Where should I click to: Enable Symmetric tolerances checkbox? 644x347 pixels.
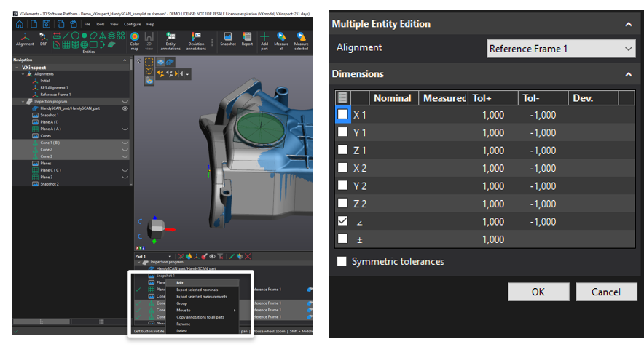point(342,261)
